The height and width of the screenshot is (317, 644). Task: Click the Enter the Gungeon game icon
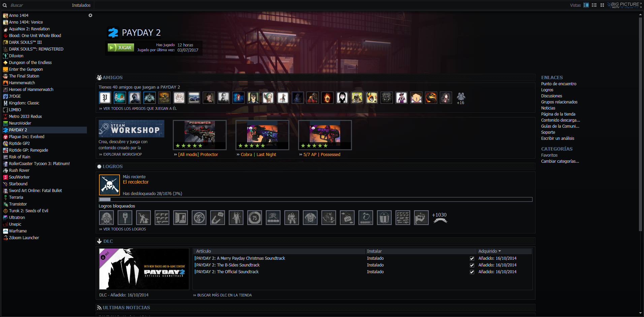(x=5, y=69)
